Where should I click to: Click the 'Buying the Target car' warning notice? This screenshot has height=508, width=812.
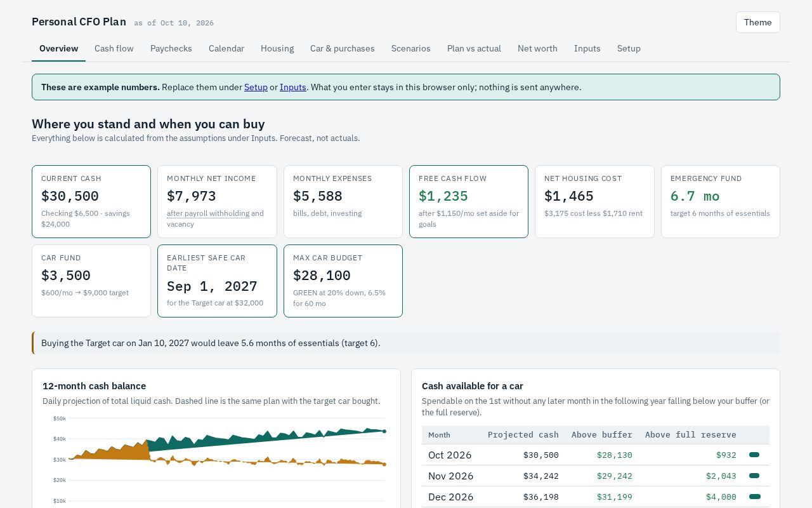click(406, 343)
